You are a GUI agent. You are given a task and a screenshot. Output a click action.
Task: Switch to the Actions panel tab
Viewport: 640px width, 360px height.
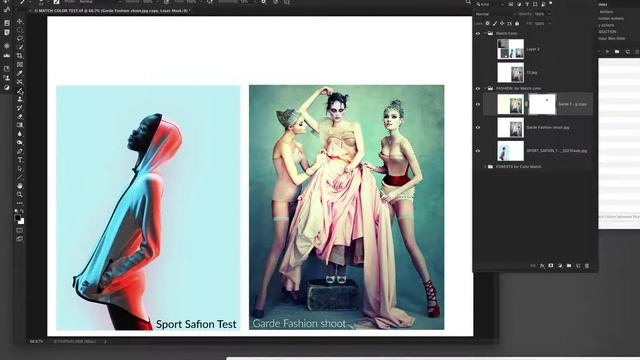(x=603, y=4)
